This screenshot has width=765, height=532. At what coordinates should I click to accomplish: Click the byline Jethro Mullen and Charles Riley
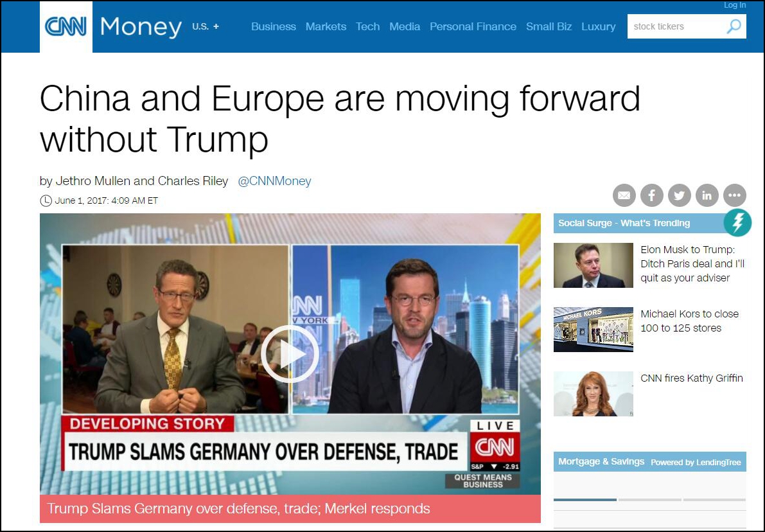tap(134, 181)
